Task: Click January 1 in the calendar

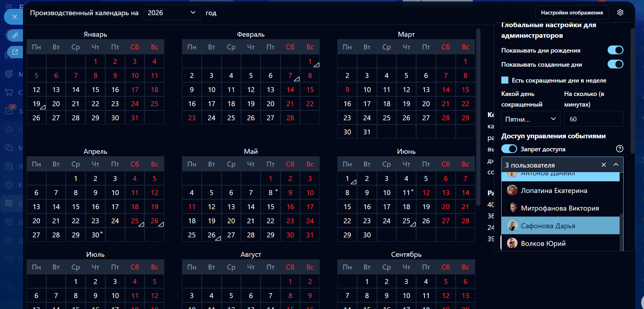Action: [95, 61]
